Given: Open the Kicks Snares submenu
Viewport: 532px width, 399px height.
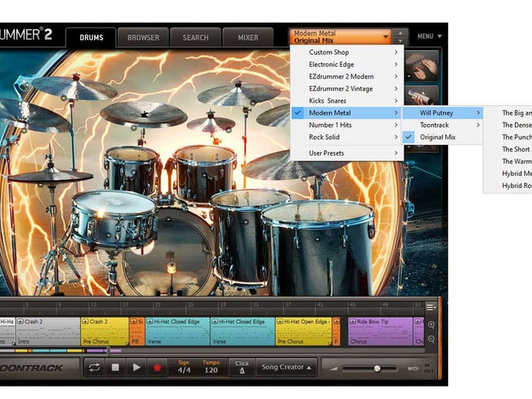Looking at the screenshot, I should [x=347, y=101].
